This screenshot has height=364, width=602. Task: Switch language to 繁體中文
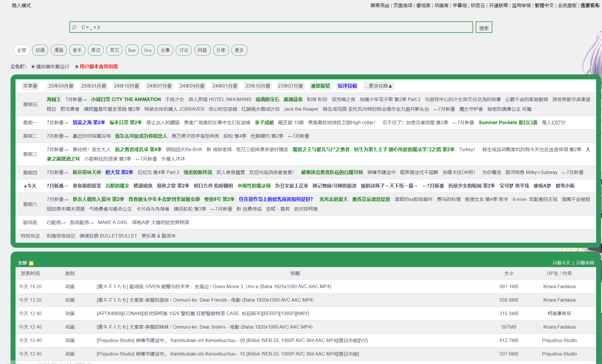tap(544, 6)
